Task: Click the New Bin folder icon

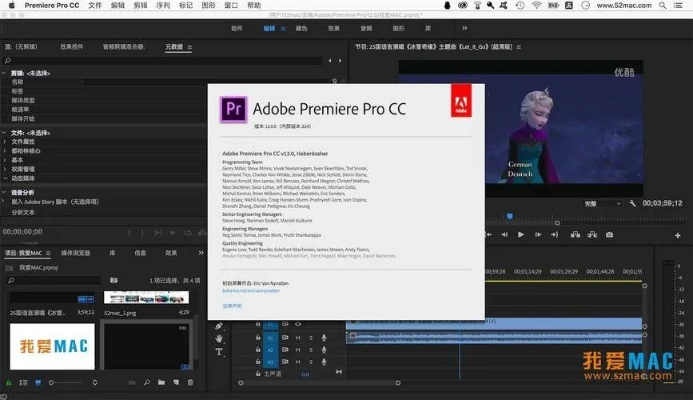Action: [160, 383]
